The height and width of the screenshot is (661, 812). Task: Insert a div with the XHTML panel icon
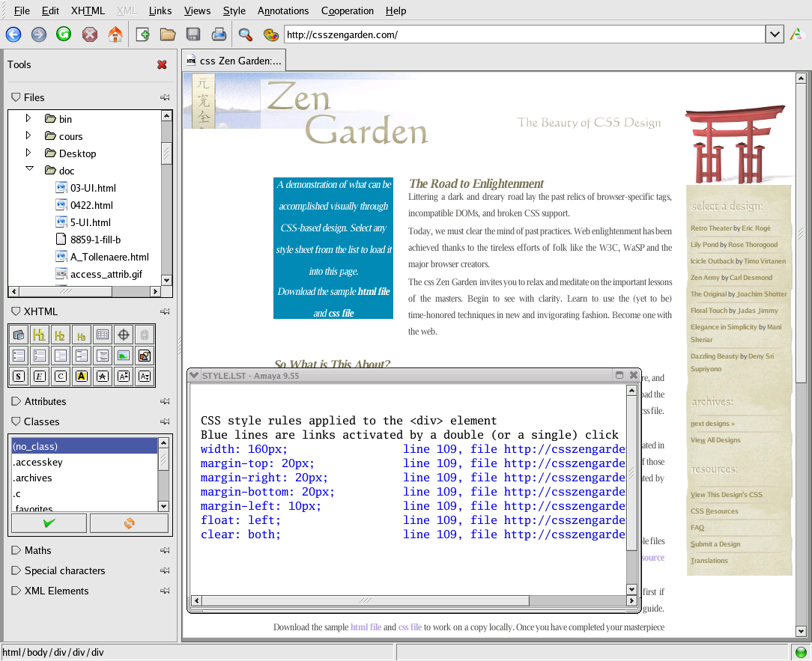(x=19, y=335)
